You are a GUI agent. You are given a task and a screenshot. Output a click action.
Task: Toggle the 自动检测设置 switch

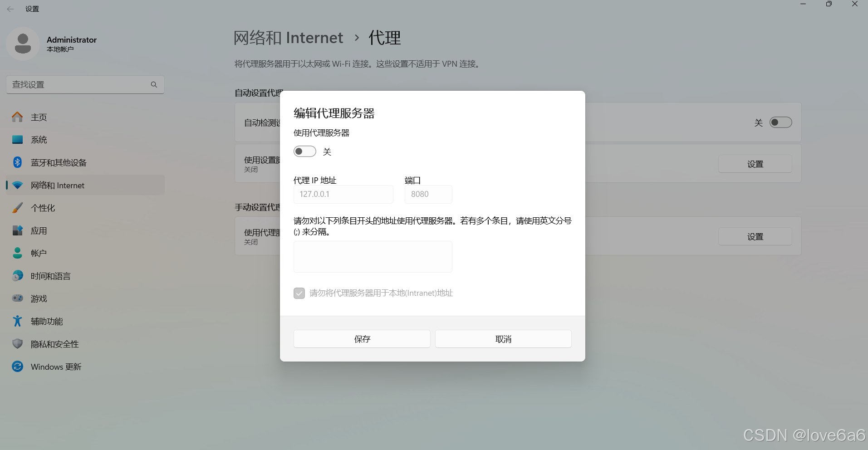point(780,122)
